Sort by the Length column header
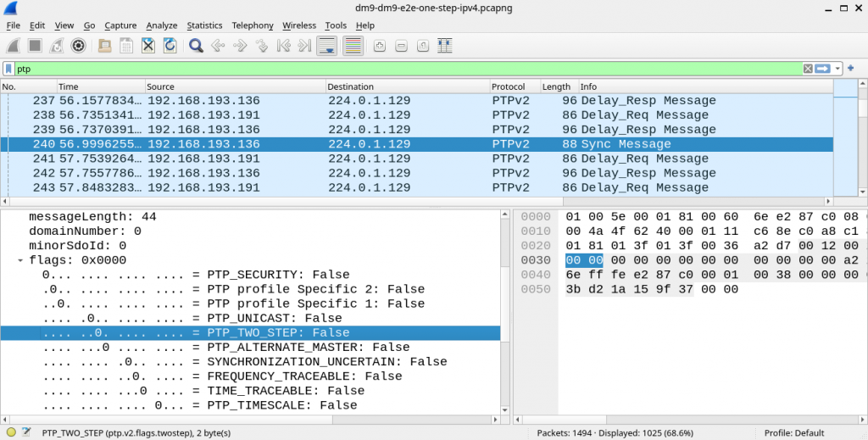 click(559, 86)
